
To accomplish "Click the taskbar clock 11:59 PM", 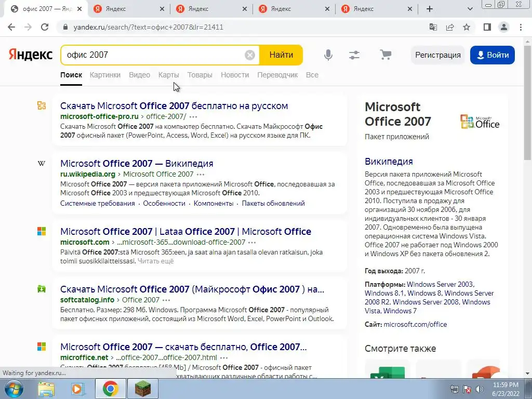I will click(506, 389).
